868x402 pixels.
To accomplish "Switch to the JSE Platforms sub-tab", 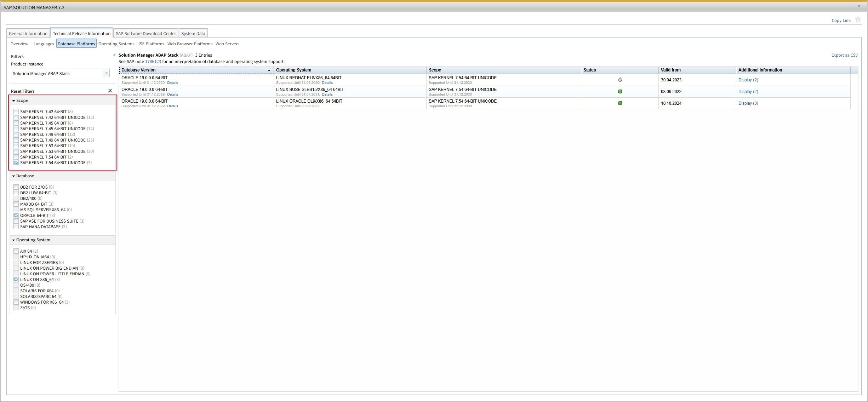I will (151, 44).
